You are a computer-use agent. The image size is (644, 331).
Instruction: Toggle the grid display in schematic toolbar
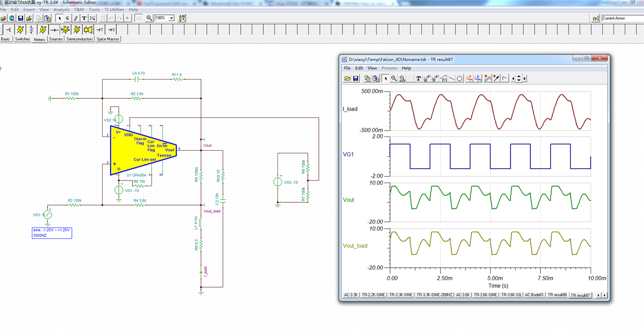(139, 18)
